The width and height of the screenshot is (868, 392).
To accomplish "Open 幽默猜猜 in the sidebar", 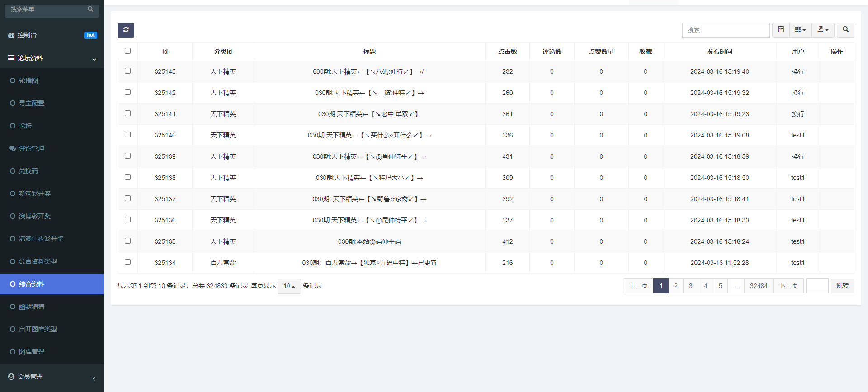I will [x=52, y=307].
